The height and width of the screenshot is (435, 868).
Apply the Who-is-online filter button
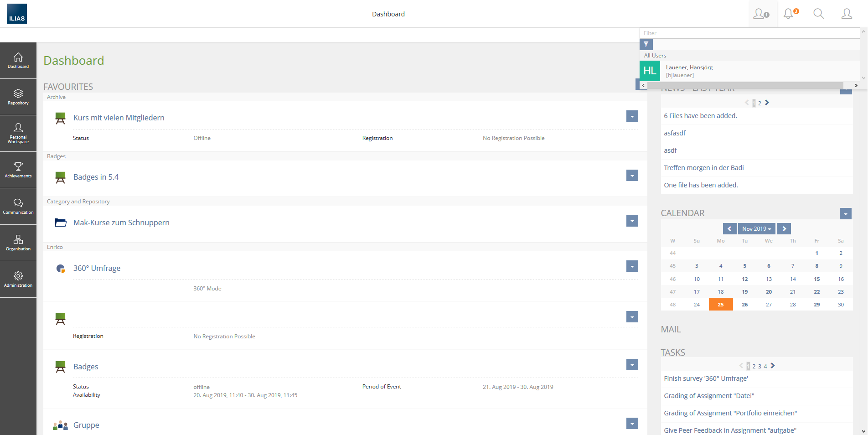646,44
